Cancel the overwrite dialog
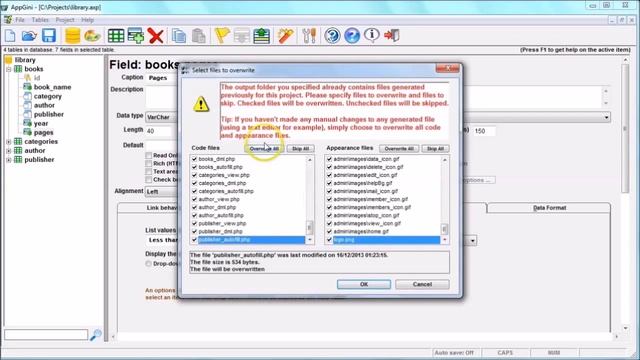 pyautogui.click(x=422, y=284)
